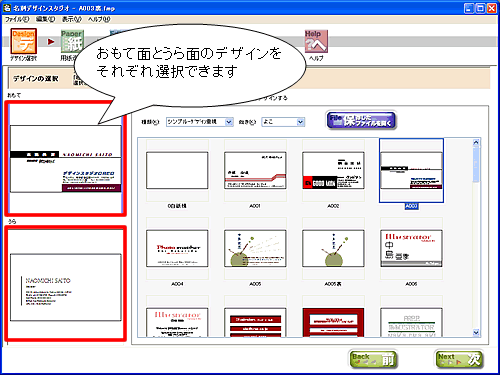The width and height of the screenshot is (500, 375).
Task: Open the View menu
Action: (71, 19)
